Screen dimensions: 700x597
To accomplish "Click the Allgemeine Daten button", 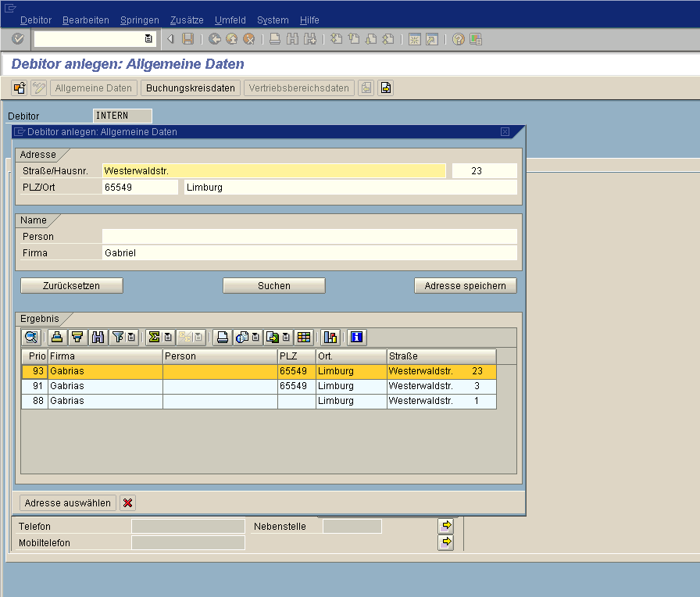I will (x=93, y=88).
